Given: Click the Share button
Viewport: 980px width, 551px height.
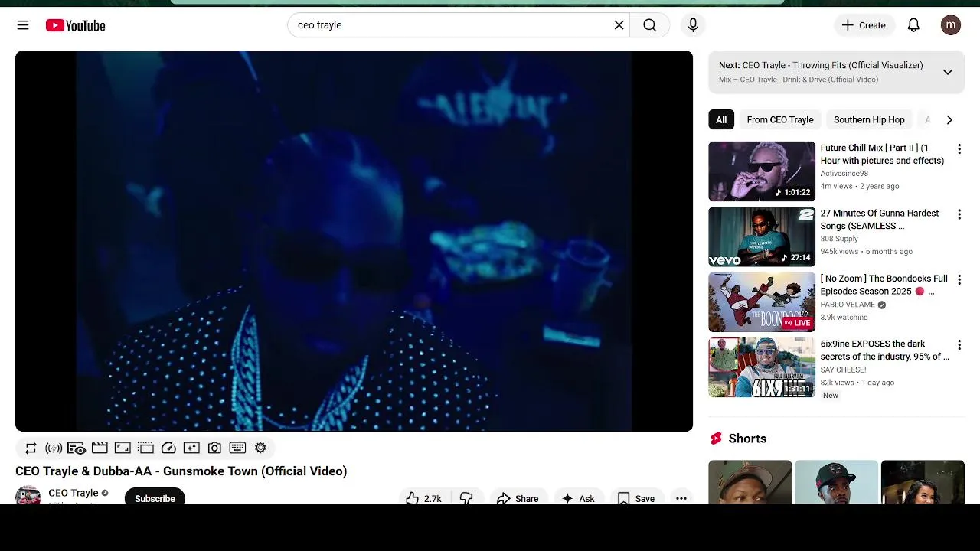Looking at the screenshot, I should [x=518, y=497].
